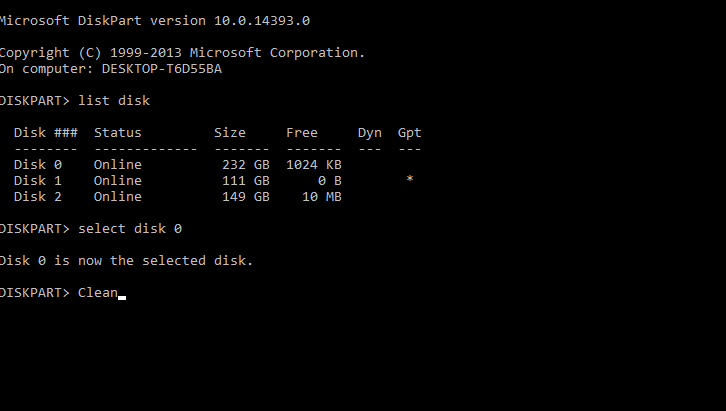Click the Disk 0 row label

point(38,165)
